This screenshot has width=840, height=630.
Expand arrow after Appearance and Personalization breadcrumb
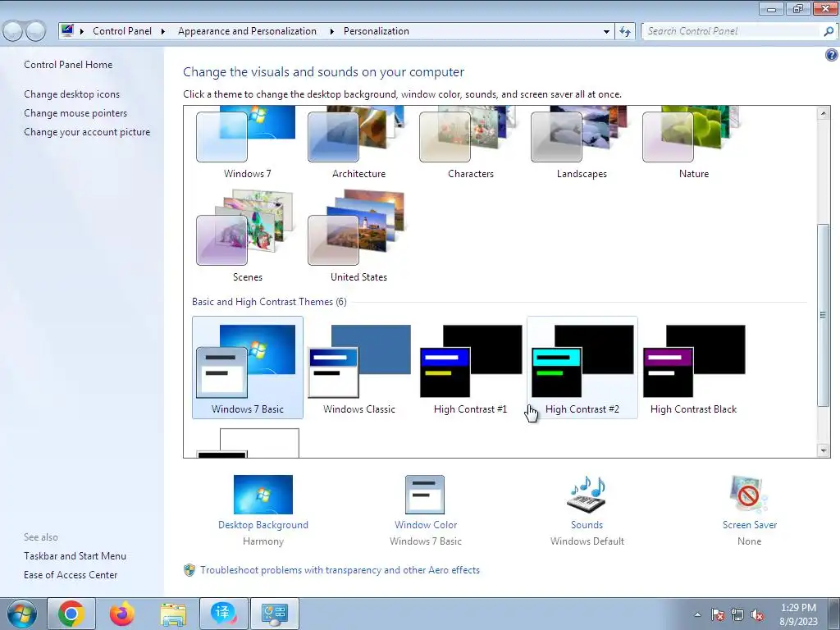(331, 32)
